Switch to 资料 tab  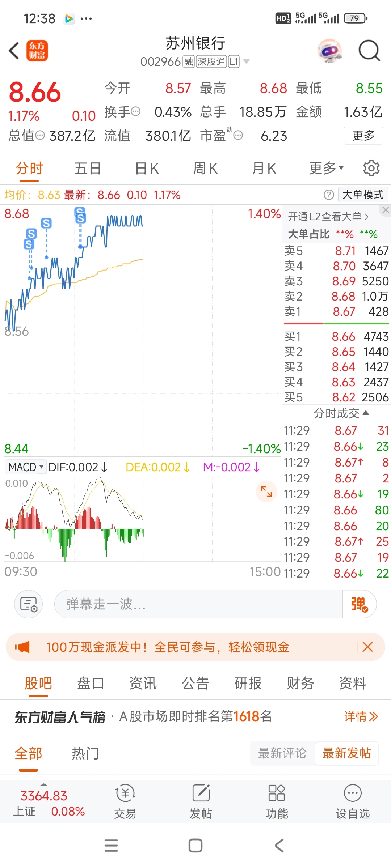352,684
